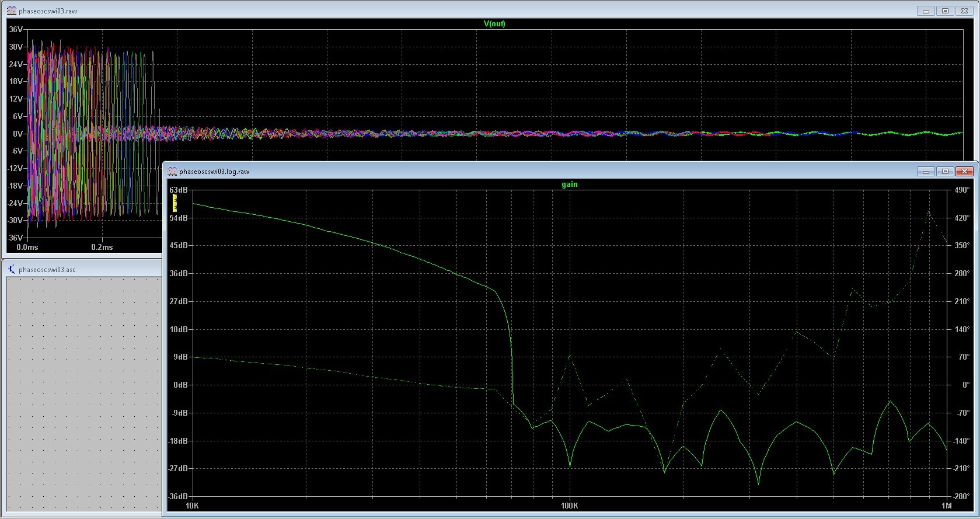Click the phaseoscswi03.asc title bar text
980x519 pixels.
(x=47, y=270)
